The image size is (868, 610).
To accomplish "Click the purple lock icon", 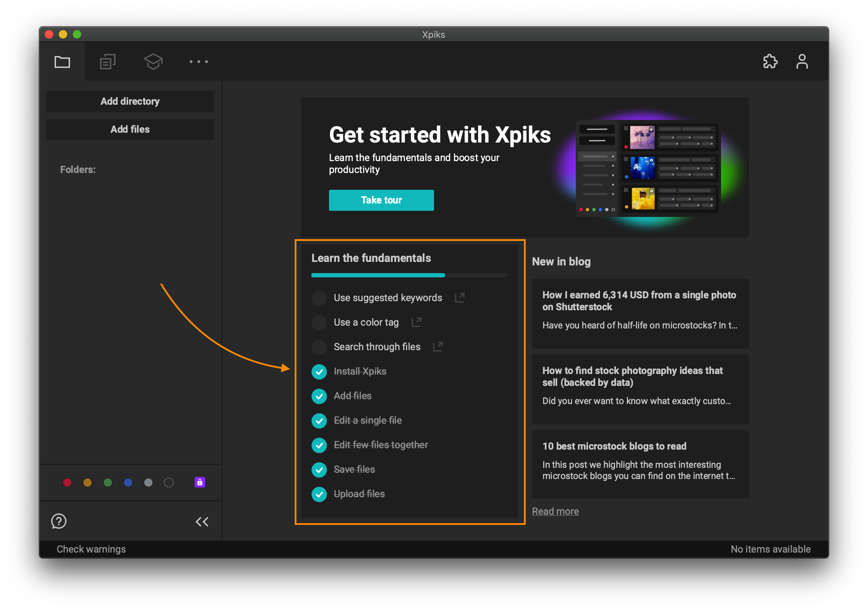I will (199, 482).
